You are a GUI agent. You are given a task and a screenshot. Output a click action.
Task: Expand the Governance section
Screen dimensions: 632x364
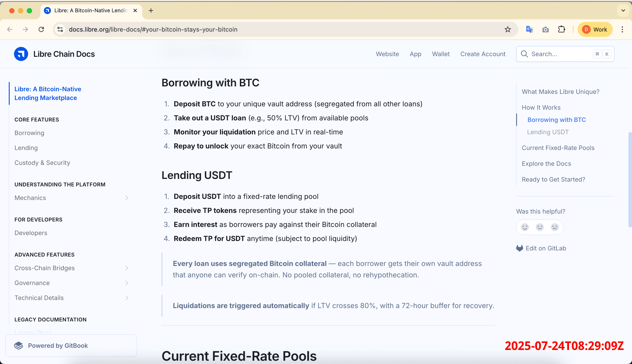127,283
